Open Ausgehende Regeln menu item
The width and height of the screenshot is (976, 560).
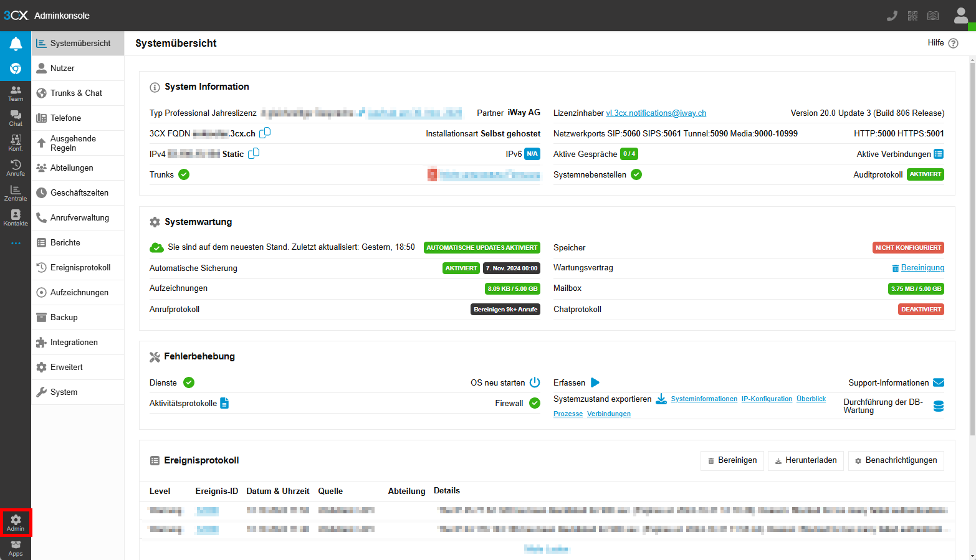coord(78,143)
